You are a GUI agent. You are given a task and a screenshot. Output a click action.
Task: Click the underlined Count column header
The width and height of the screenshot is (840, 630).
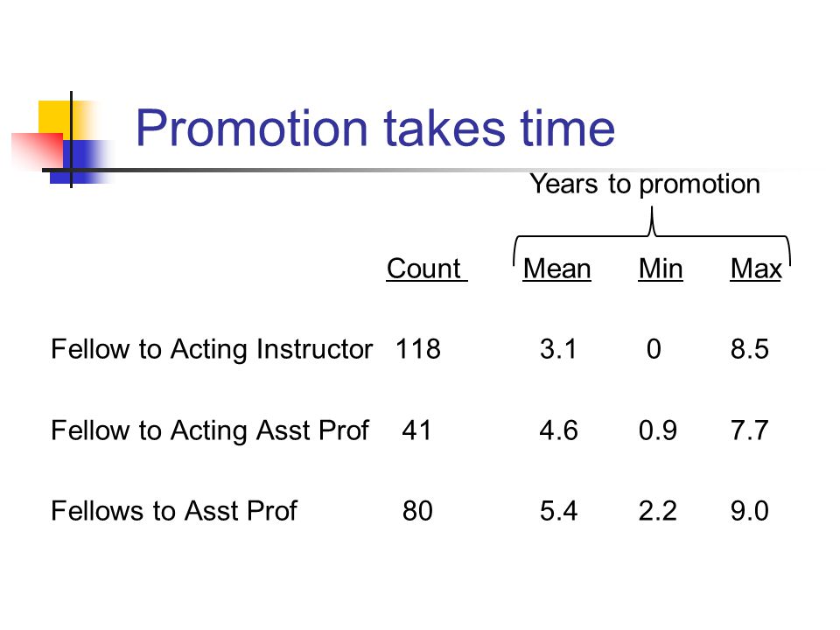[426, 269]
